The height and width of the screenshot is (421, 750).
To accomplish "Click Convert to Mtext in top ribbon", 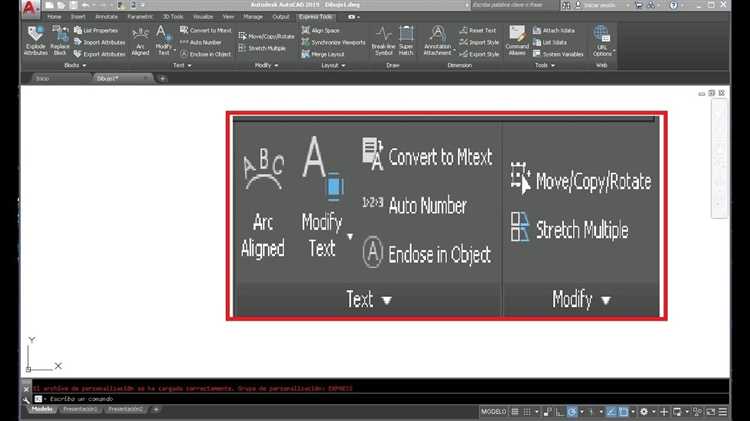I will [206, 30].
